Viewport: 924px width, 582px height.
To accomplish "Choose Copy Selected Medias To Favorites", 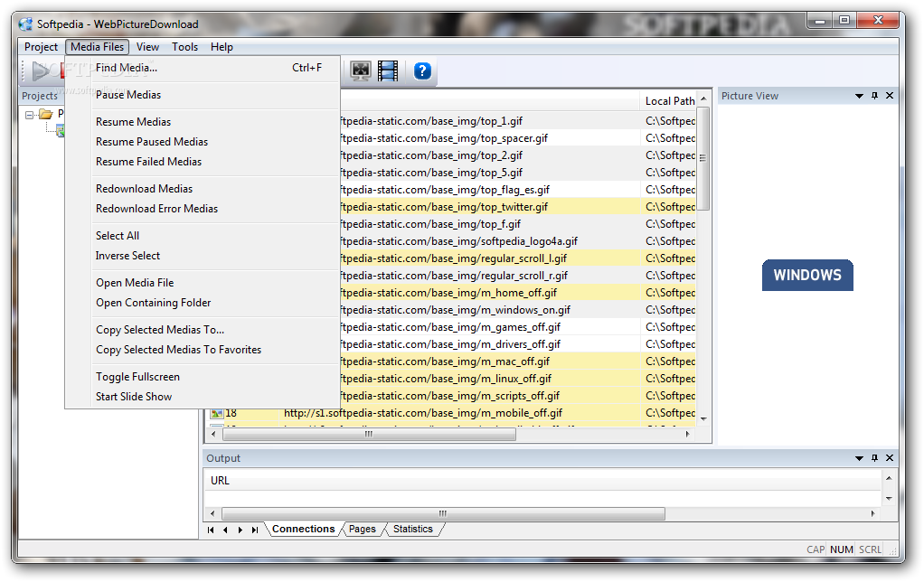I will 203,351.
